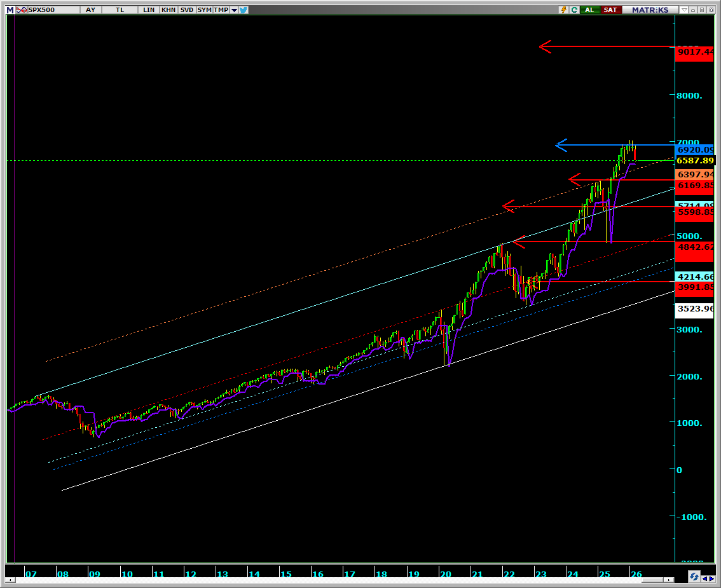Click the orange lightning bolt icon
The width and height of the screenshot is (721, 588).
pyautogui.click(x=564, y=10)
